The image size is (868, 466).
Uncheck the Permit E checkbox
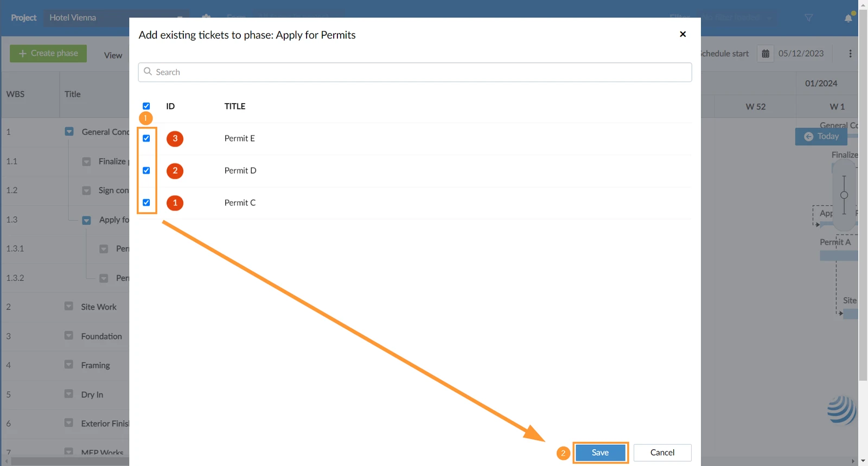[146, 138]
